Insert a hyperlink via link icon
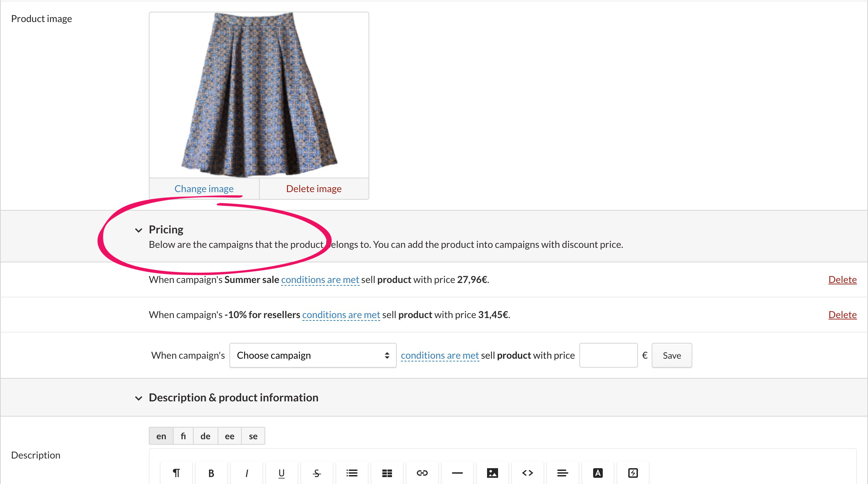868x484 pixels. tap(422, 473)
